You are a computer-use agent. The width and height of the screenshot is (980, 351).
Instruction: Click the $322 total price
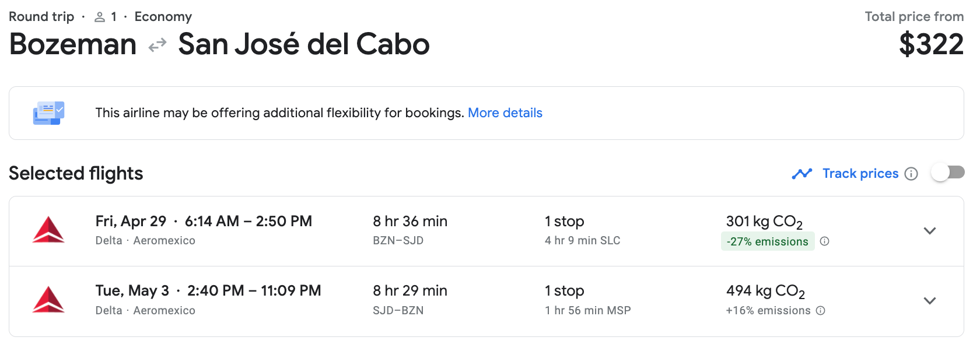pyautogui.click(x=931, y=45)
